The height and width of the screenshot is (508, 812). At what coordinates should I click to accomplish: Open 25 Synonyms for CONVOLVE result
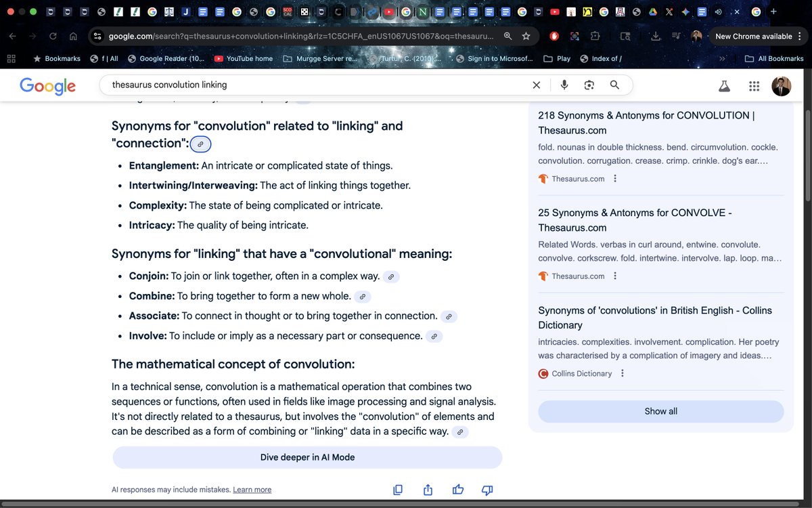(635, 220)
